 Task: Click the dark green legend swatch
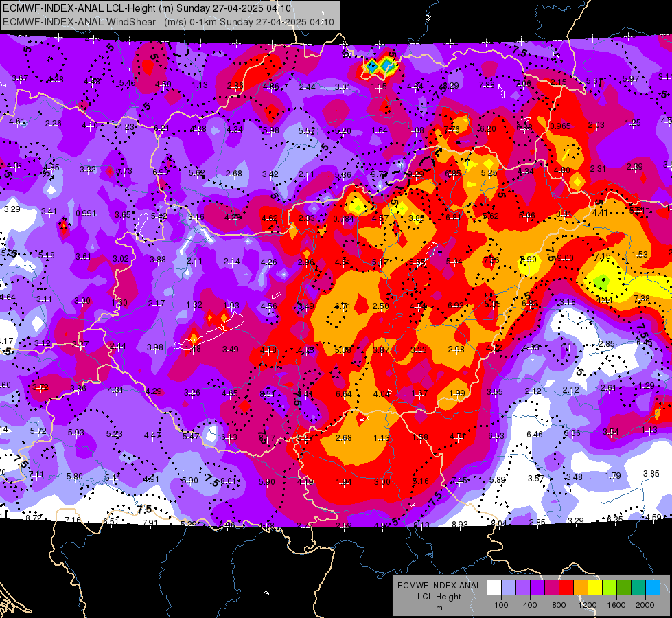624,588
